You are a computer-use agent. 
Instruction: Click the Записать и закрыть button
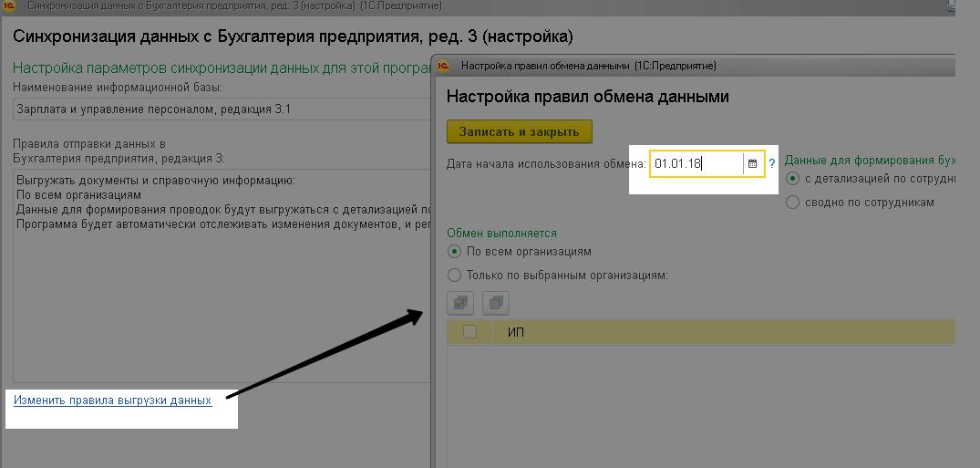[520, 132]
